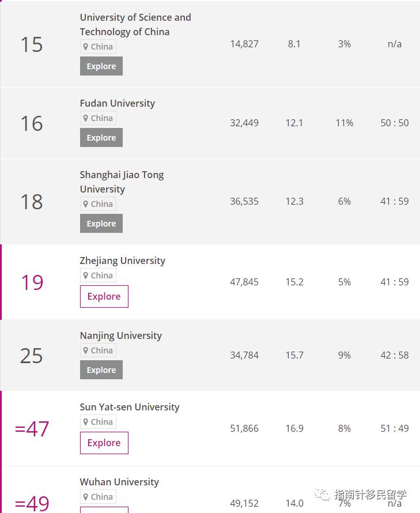Screen dimensions: 420x513
Task: Click location pin icon under Wuhan University
Action: coord(85,497)
